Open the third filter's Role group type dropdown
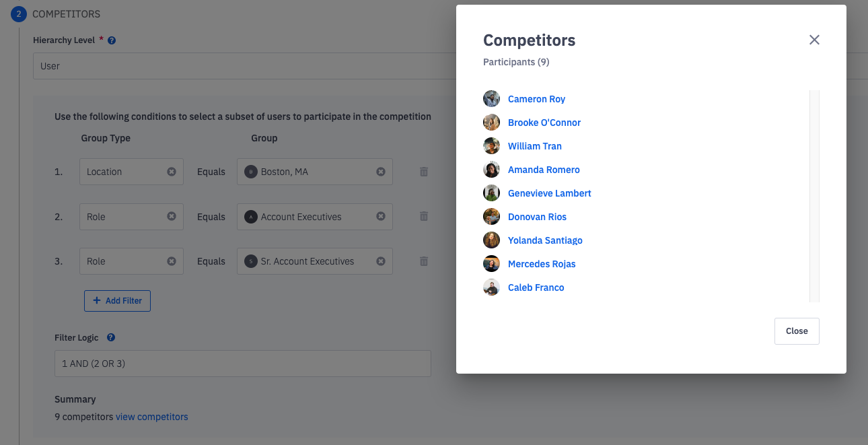 click(124, 261)
